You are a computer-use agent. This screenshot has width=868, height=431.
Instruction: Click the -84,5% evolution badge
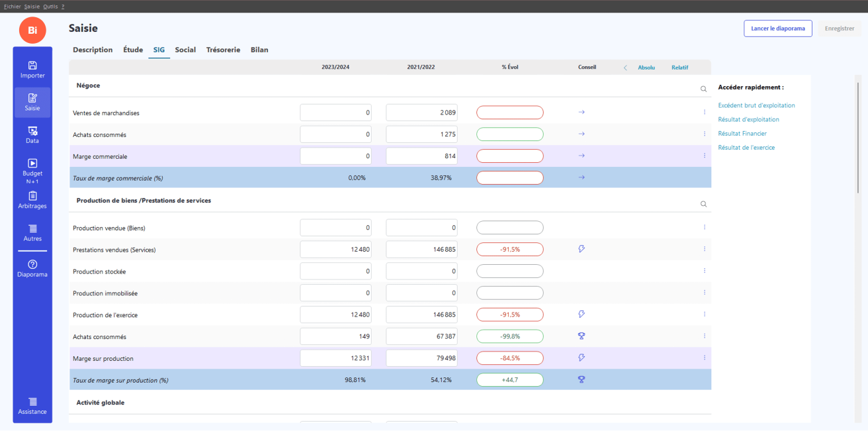pos(510,358)
